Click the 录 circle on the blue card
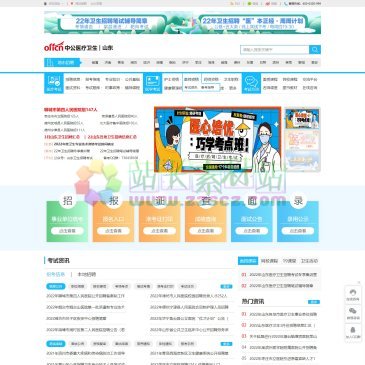The image size is (365, 365). click(298, 201)
